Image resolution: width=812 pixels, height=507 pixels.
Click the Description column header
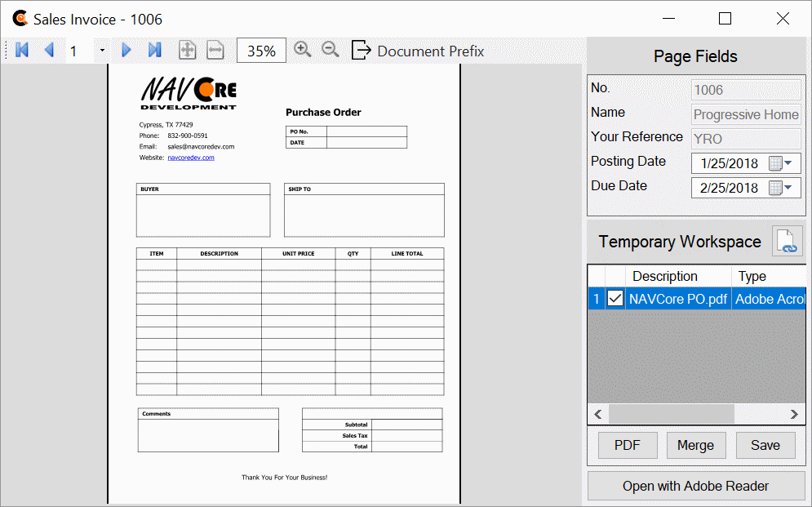(x=664, y=276)
